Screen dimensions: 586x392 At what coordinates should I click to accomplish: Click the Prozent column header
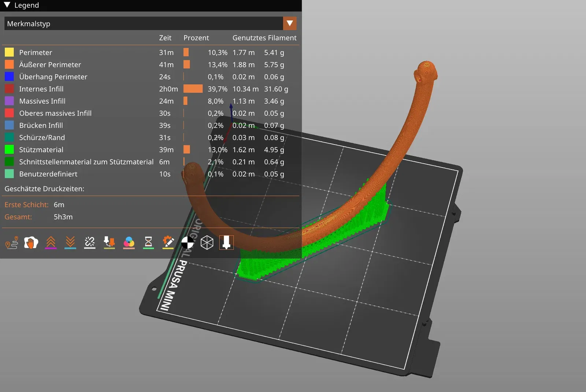196,38
